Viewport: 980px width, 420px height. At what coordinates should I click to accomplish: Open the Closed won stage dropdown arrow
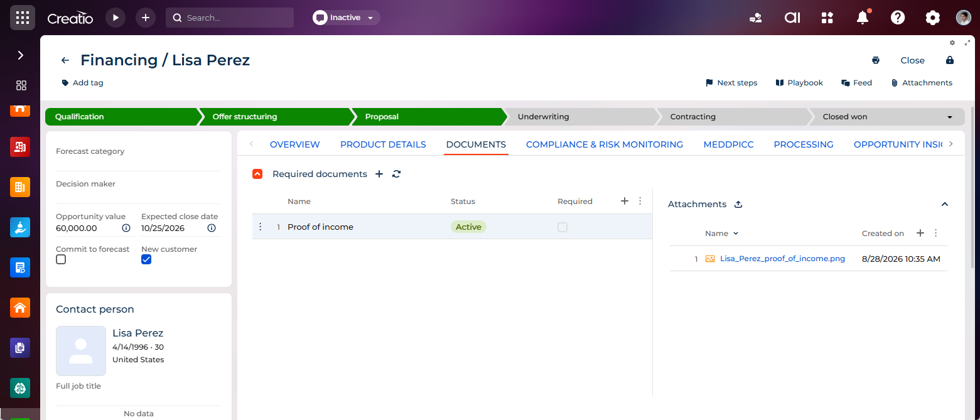pos(950,117)
